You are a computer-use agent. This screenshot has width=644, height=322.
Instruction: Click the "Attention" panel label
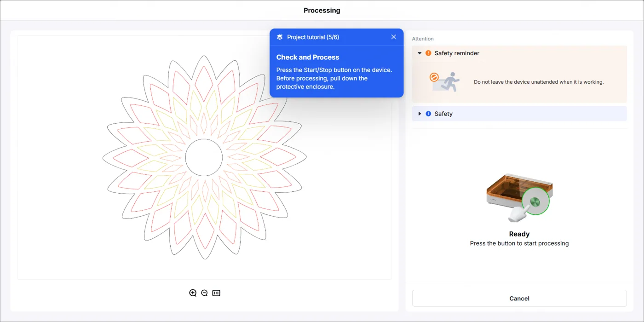pos(423,39)
